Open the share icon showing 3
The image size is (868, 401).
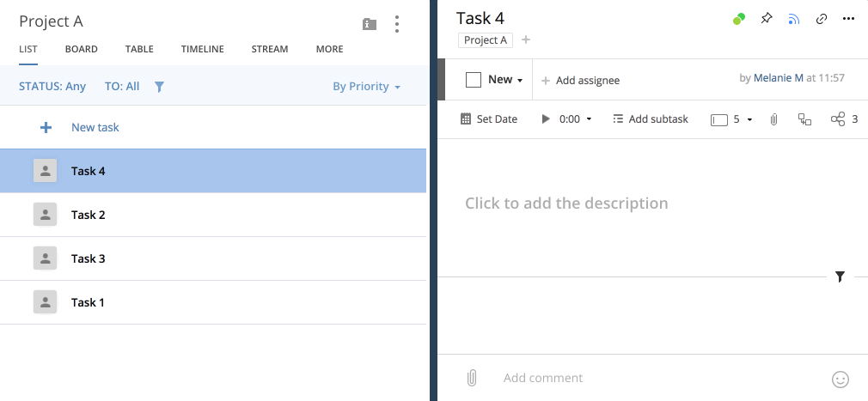[x=838, y=119]
